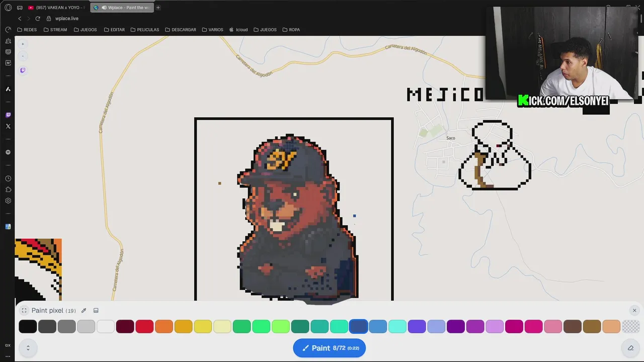Select the dark gray color swatch

(47, 327)
